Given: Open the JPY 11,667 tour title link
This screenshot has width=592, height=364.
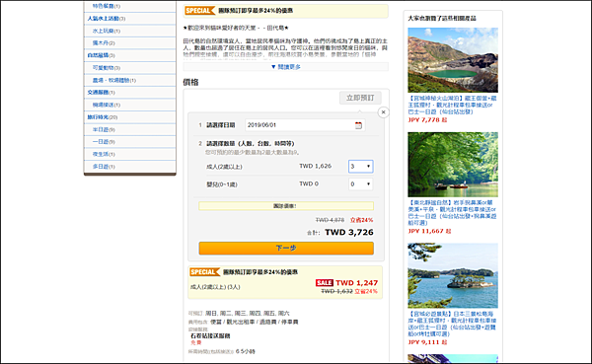Looking at the screenshot, I should [452, 213].
